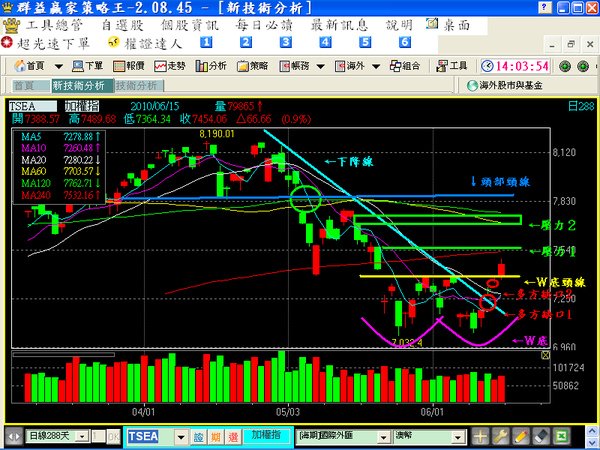Click the crosshair plus tool in bottom bar
Viewport: 600px width, 450px height.
coord(480,436)
